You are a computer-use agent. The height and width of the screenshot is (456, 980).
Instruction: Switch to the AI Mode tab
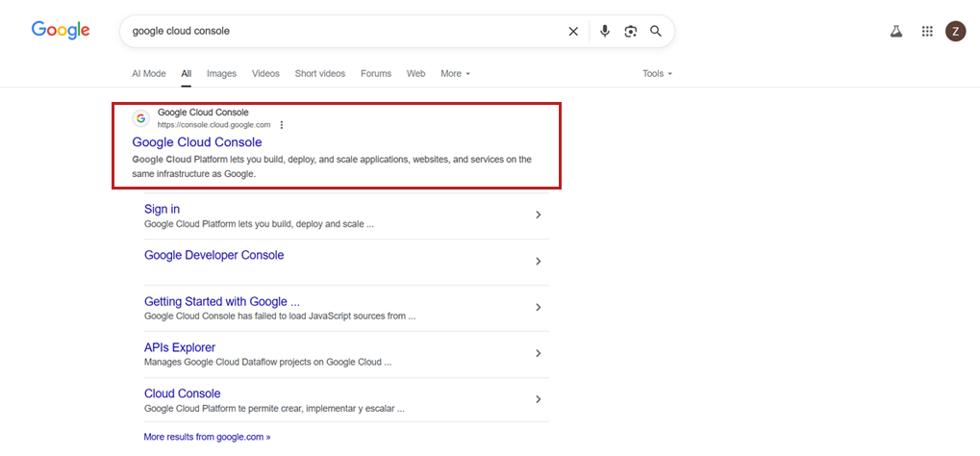click(x=149, y=74)
